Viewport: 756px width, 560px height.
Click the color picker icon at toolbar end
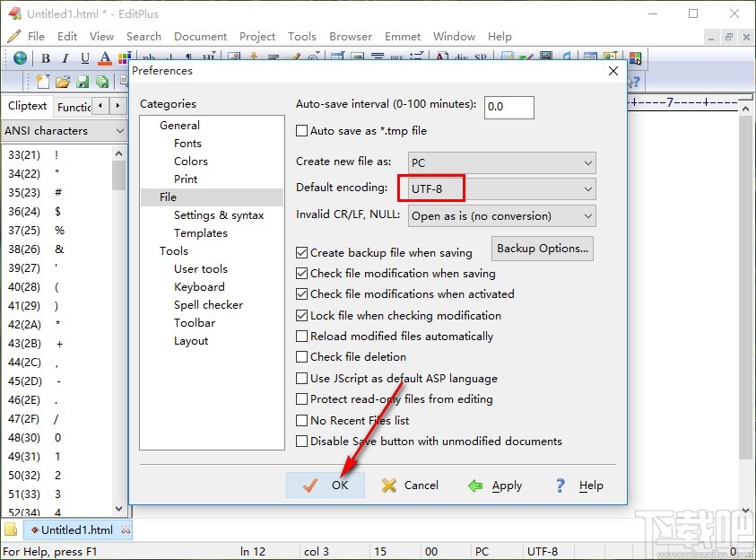click(635, 58)
